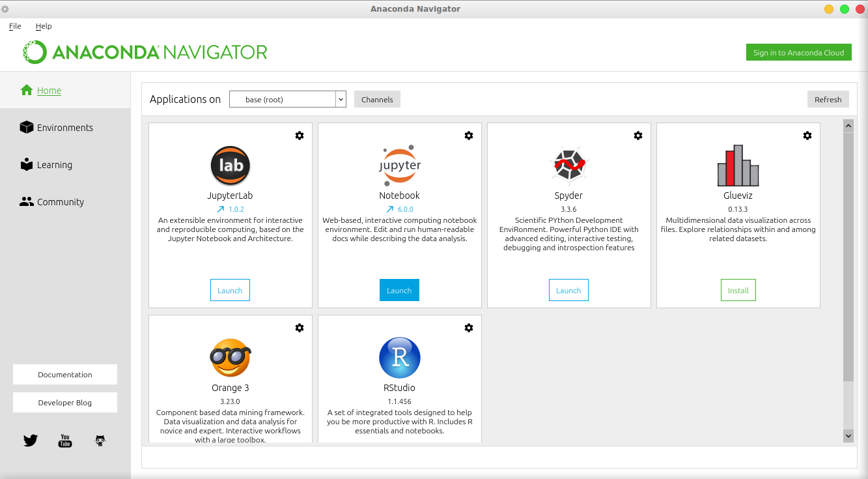Image resolution: width=868 pixels, height=479 pixels.
Task: Open the Twitter icon link
Action: tap(31, 441)
